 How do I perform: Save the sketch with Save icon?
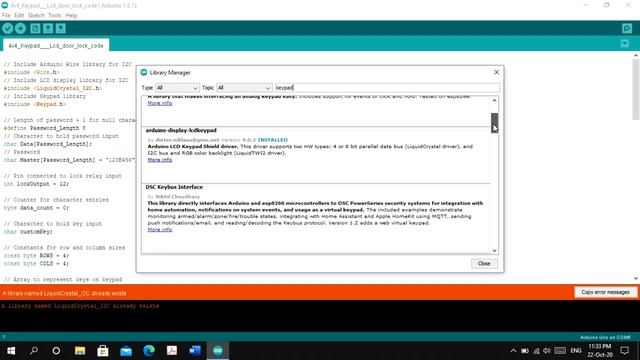coord(60,28)
